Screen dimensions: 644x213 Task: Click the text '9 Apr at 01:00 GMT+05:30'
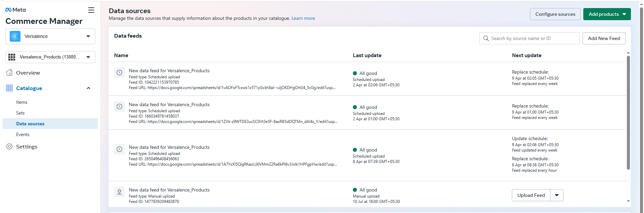pos(535,112)
